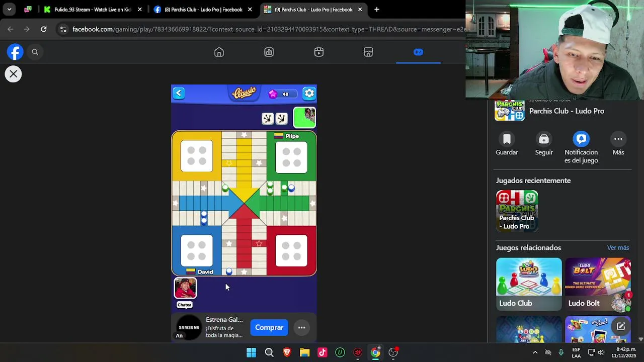The image size is (644, 362).
Task: Open Facebook Reels video icon
Action: [x=318, y=52]
